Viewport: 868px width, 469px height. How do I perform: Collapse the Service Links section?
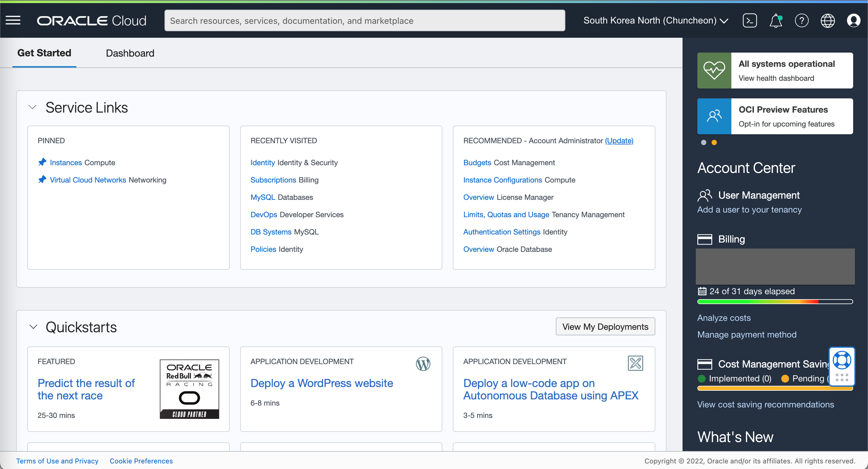click(33, 108)
